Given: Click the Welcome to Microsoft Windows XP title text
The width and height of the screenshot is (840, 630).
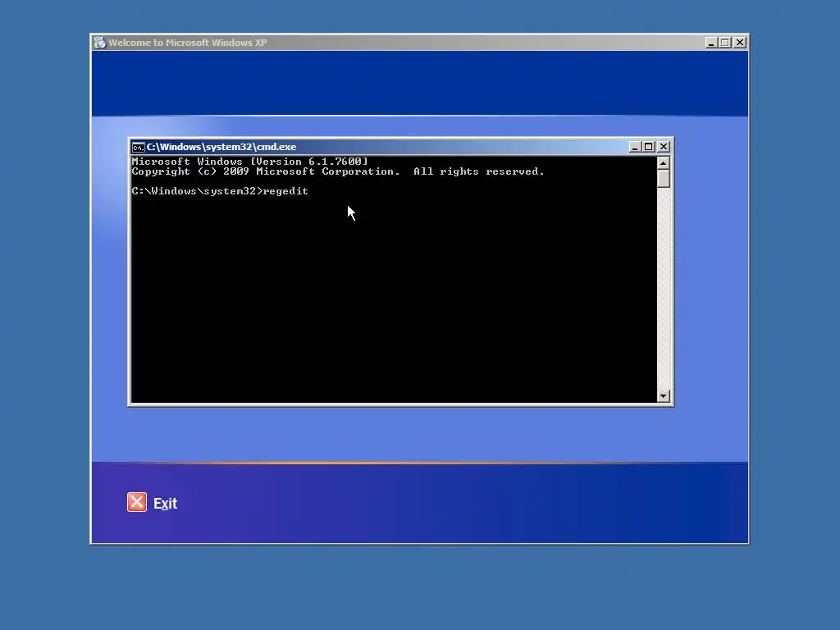Looking at the screenshot, I should (188, 43).
